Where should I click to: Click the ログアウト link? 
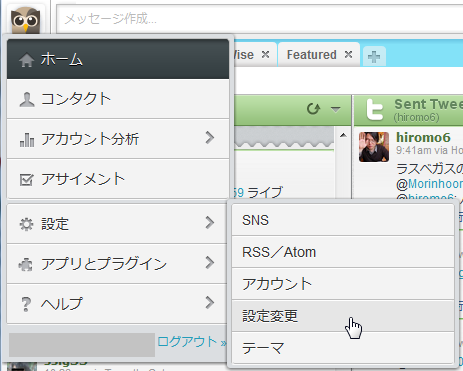(192, 342)
